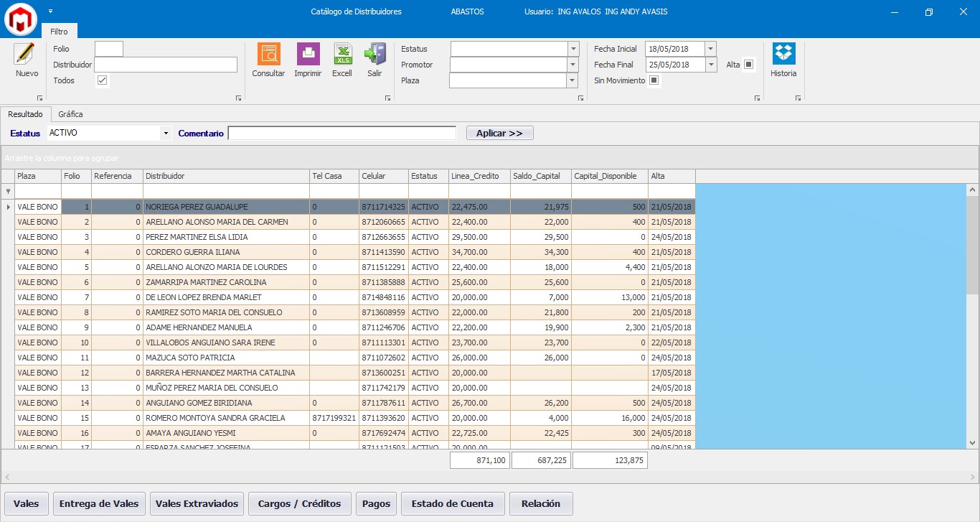
Task: Sort by the Celular column header
Action: [x=384, y=176]
